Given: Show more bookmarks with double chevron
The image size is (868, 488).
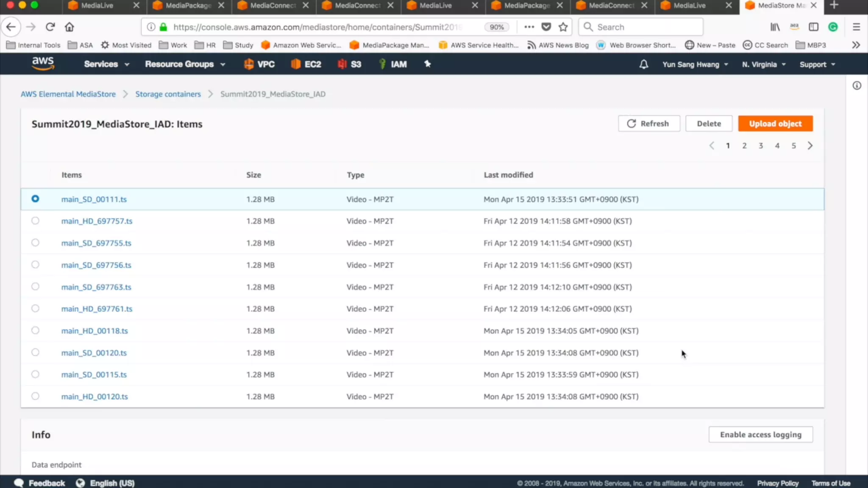Looking at the screenshot, I should [856, 45].
